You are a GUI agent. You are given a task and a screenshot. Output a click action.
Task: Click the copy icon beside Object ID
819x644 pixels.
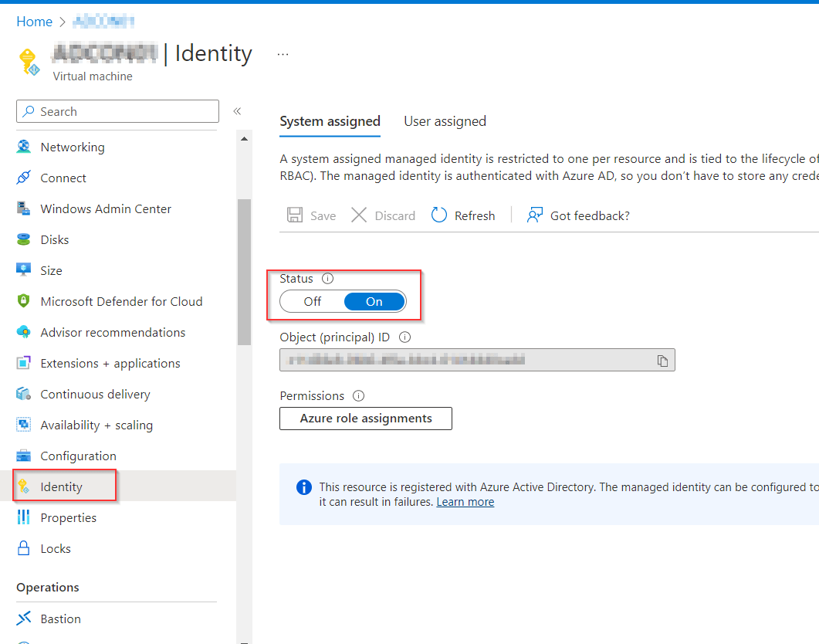[x=662, y=360]
